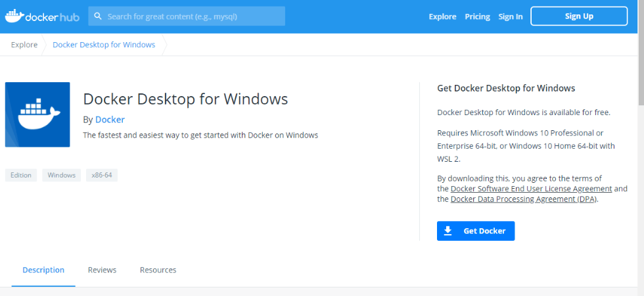Open the Docker publisher link
The image size is (644, 296).
110,120
